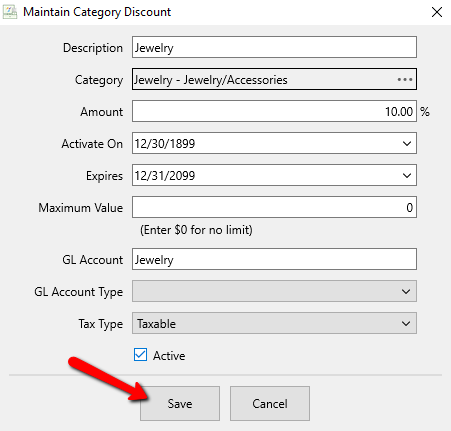Viewport: 451px width, 431px height.
Task: Open category browse ellipsis button
Action: [405, 80]
